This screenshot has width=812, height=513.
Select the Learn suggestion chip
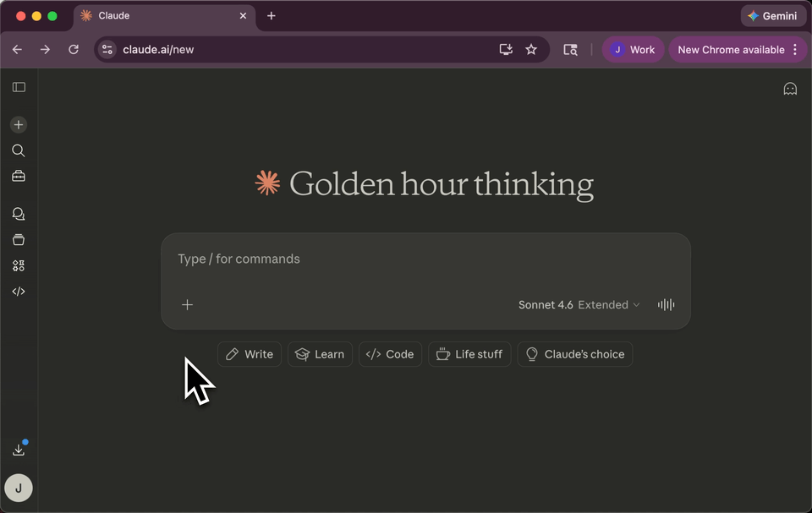coord(320,354)
